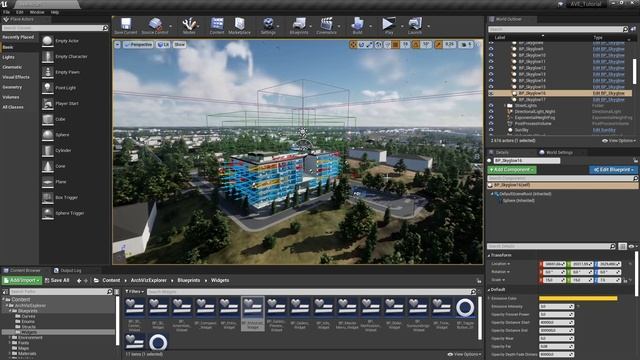Open the Content toolbar icon
640x360 pixels.
217,23
